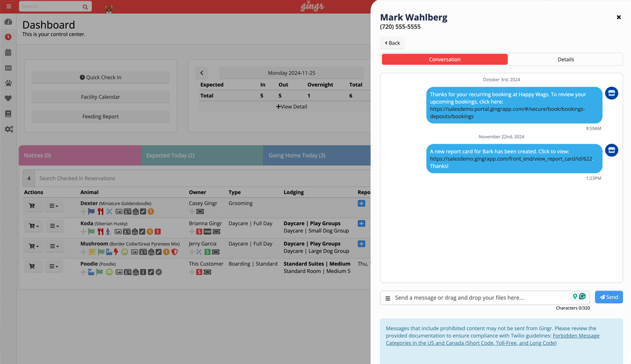
Task: Click the smiley face icon under Poodle
Action: (x=109, y=272)
